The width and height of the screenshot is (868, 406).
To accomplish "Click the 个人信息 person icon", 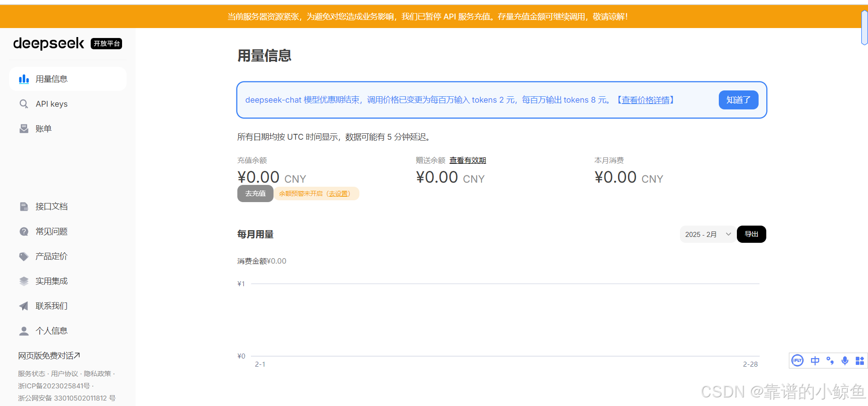I will click(24, 331).
